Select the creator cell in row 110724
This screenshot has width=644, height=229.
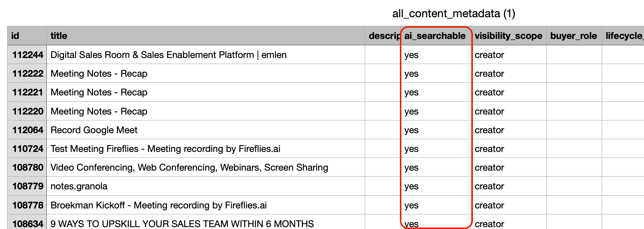pos(489,149)
